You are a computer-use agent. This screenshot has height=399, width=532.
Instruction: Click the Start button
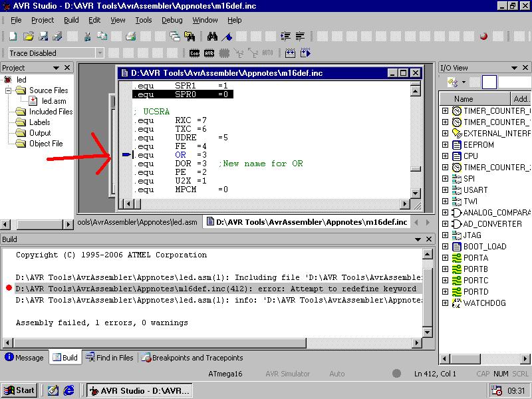pos(19,390)
